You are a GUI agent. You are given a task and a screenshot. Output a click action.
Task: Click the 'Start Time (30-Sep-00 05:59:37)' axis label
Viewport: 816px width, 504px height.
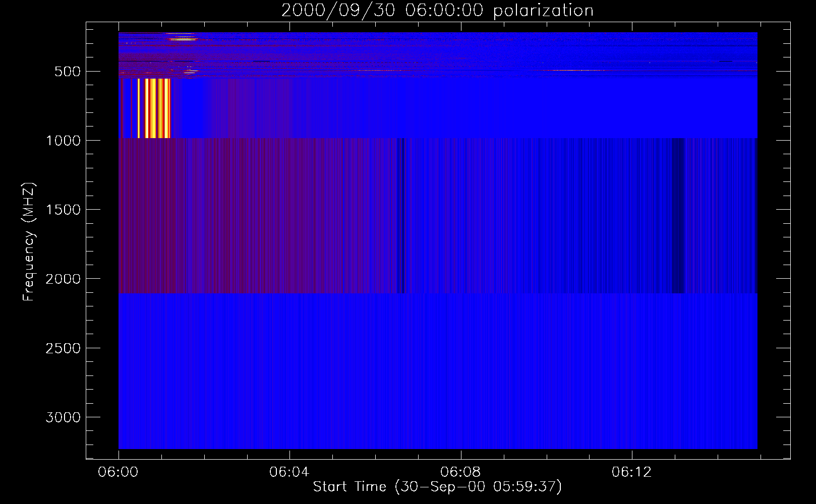pos(437,487)
